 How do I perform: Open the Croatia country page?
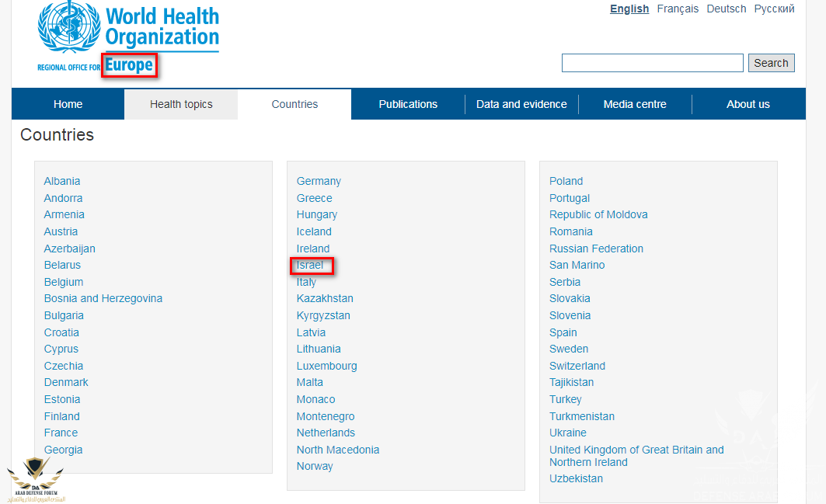tap(61, 332)
